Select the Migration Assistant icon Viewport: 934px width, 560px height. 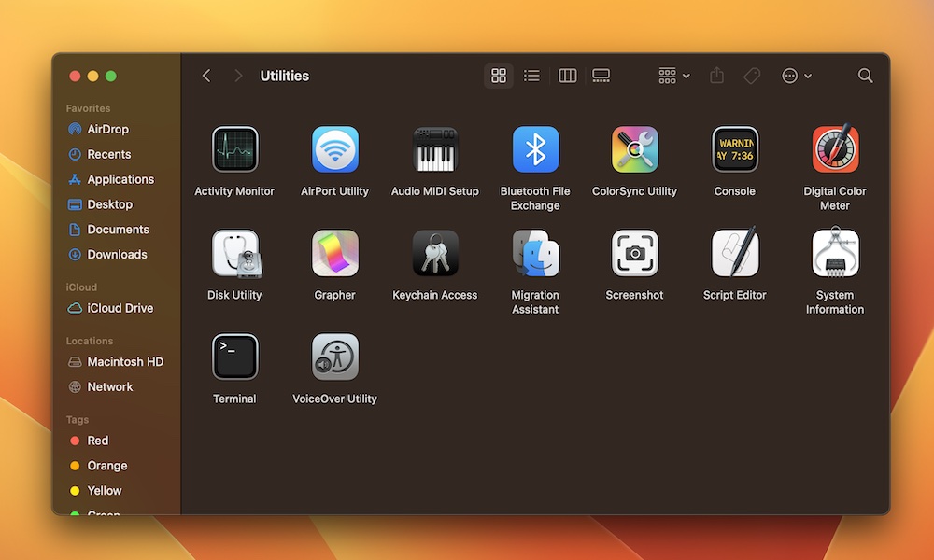[535, 253]
